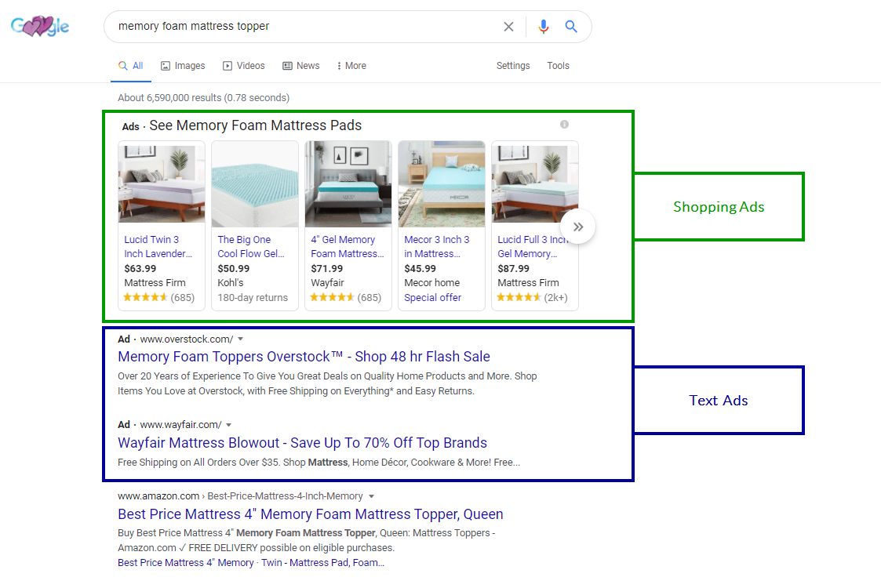The width and height of the screenshot is (881, 588).
Task: Open the Wayfair Mattress Blowout ad link
Action: [302, 442]
